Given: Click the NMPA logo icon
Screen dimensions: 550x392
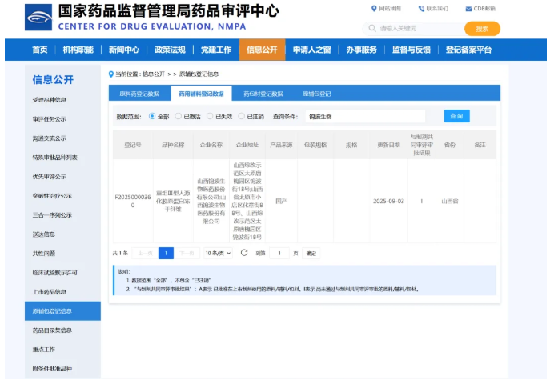Looking at the screenshot, I should [x=38, y=17].
